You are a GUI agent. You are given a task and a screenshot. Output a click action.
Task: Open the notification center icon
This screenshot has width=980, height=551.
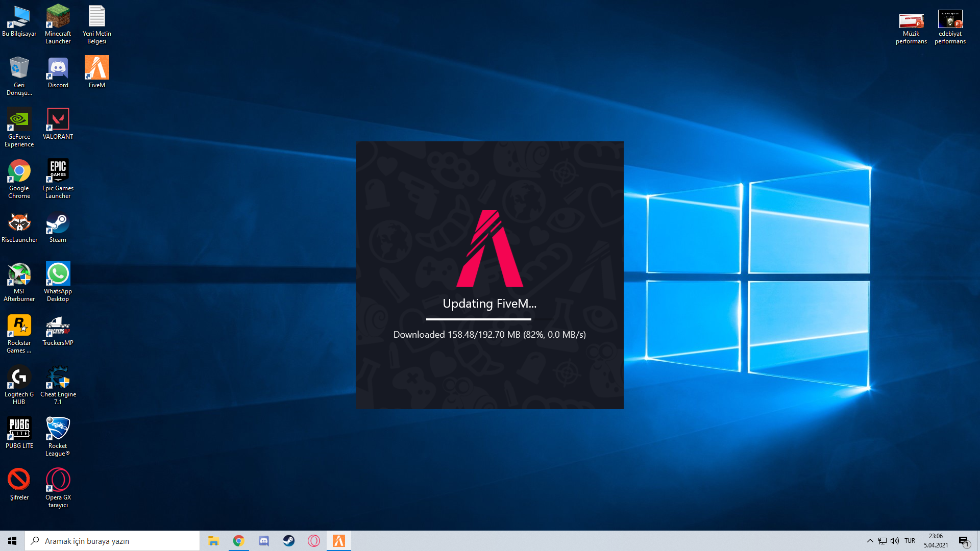point(963,541)
